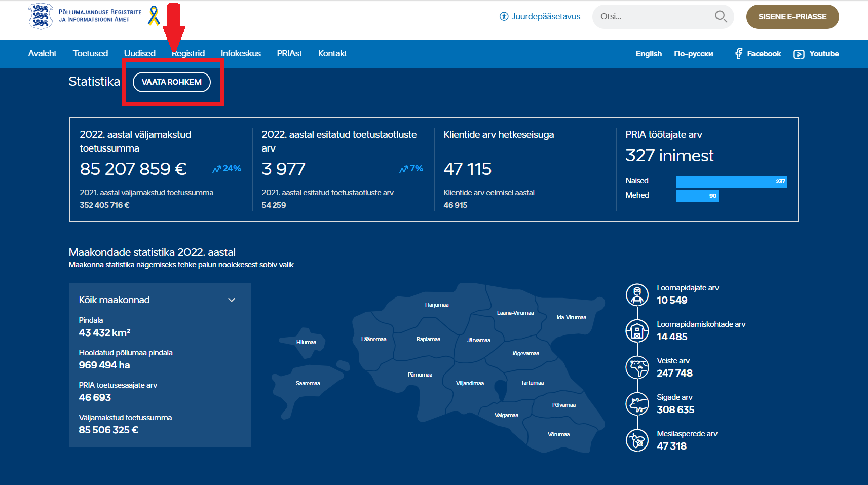
Task: Click the SISENE E-PRIASSE button
Action: click(792, 17)
